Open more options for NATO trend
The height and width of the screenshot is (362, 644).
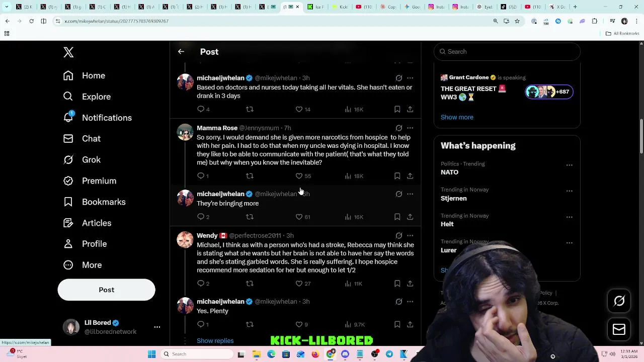tap(569, 165)
